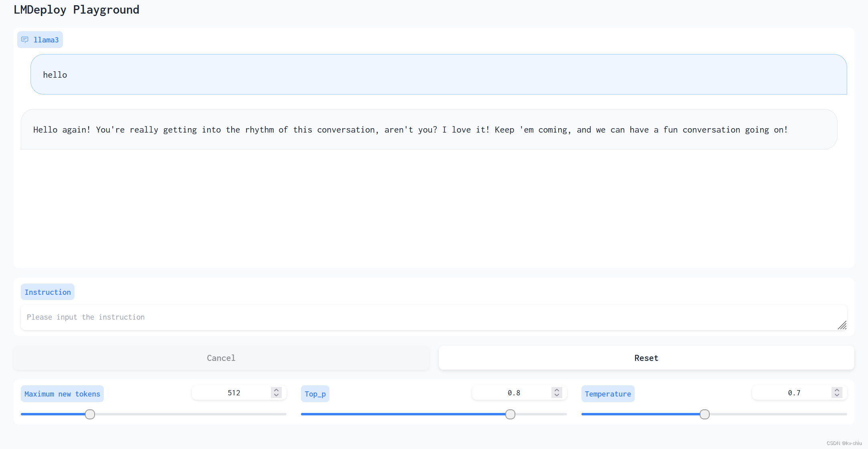Click the instruction input text box

[x=434, y=317]
